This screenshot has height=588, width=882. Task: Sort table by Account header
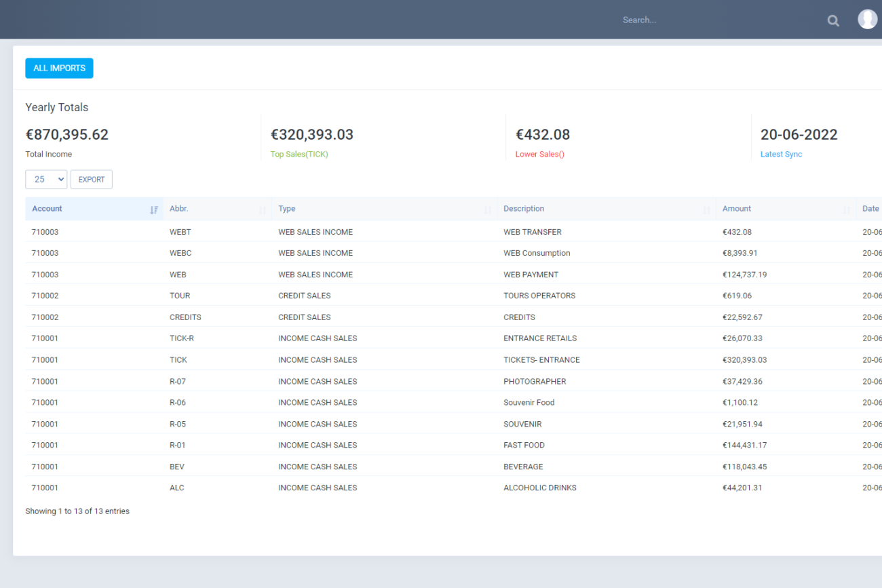47,209
